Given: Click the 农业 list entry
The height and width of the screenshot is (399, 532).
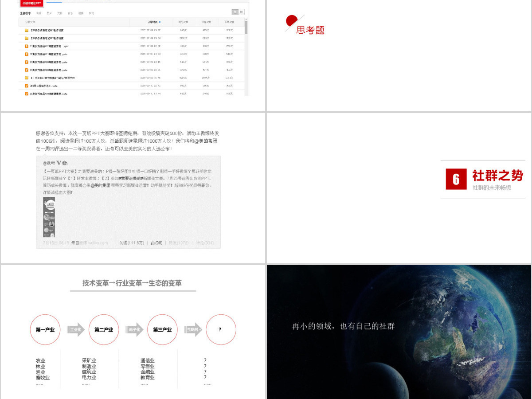Looking at the screenshot, I should point(40,361).
